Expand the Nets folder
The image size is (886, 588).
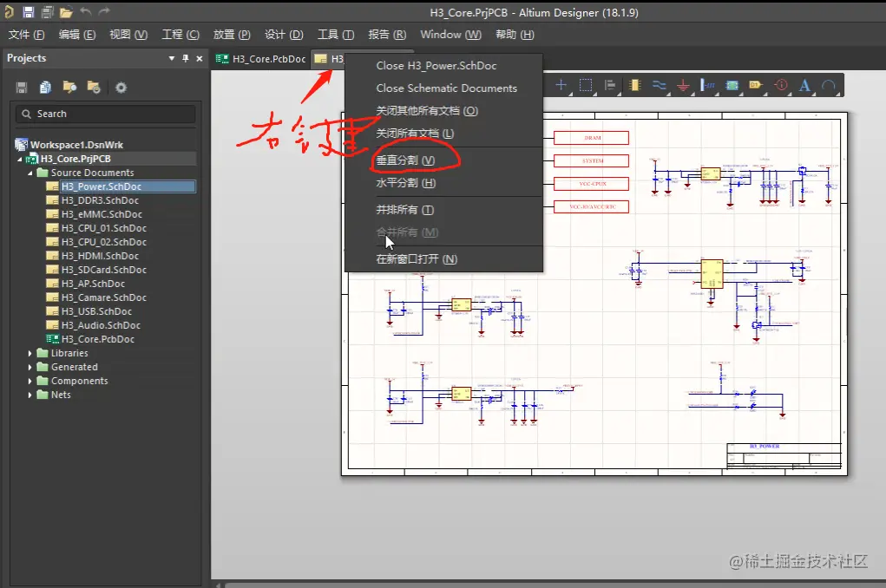(x=30, y=395)
